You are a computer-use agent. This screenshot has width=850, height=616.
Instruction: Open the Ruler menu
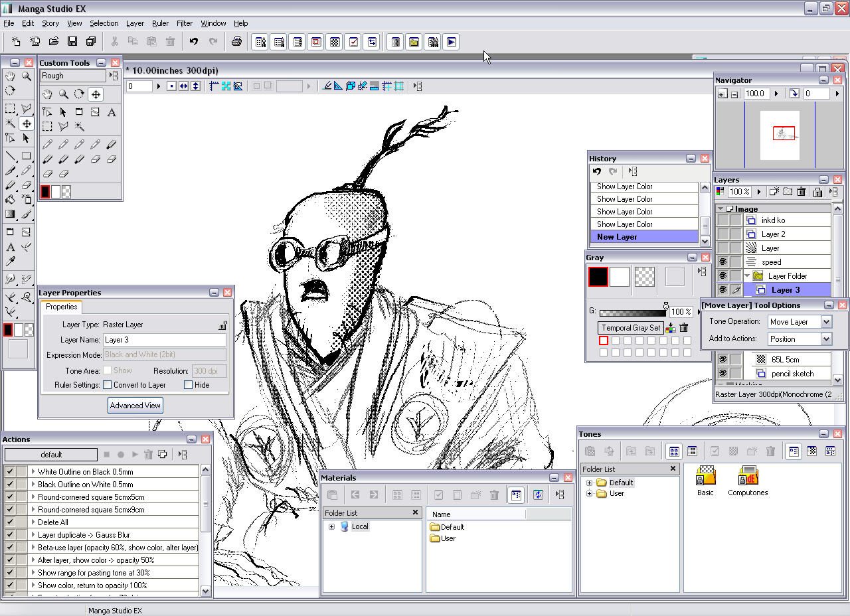160,23
